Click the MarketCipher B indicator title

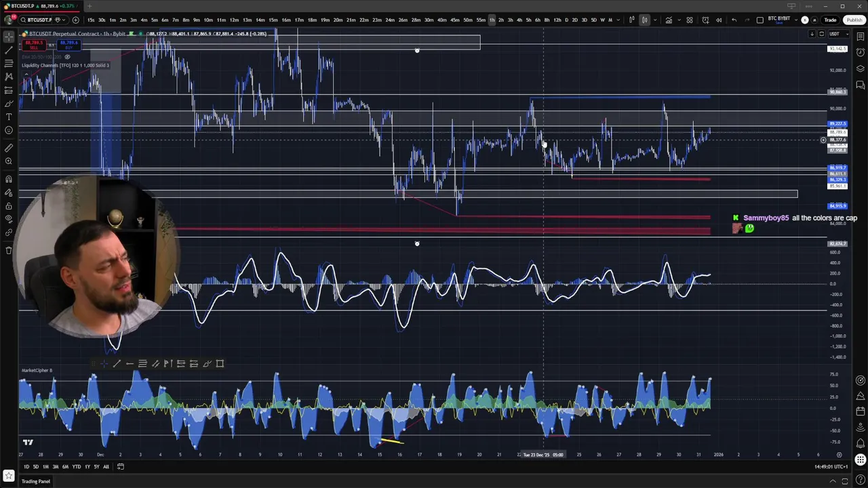[x=37, y=370]
